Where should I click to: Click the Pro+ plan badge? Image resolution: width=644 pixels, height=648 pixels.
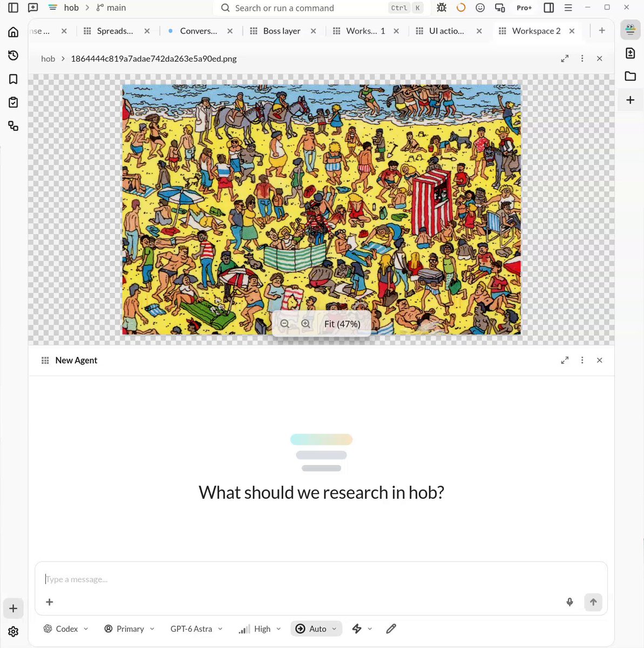click(524, 8)
